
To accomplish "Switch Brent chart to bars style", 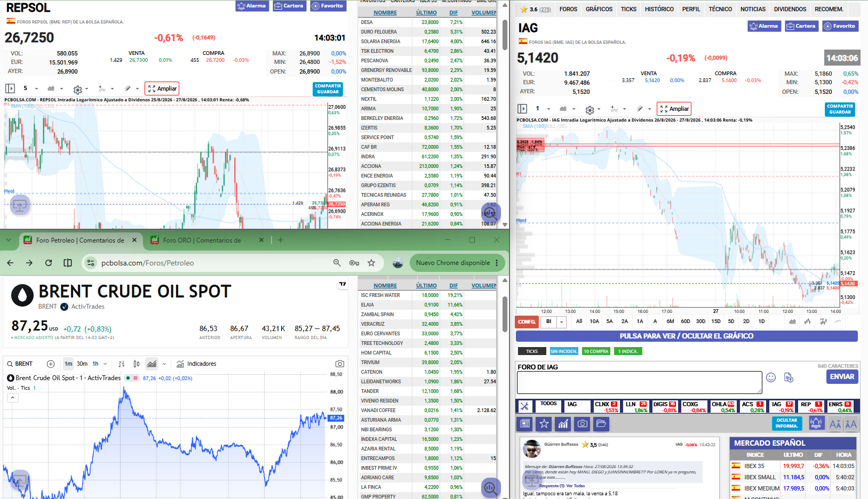I will [x=122, y=364].
